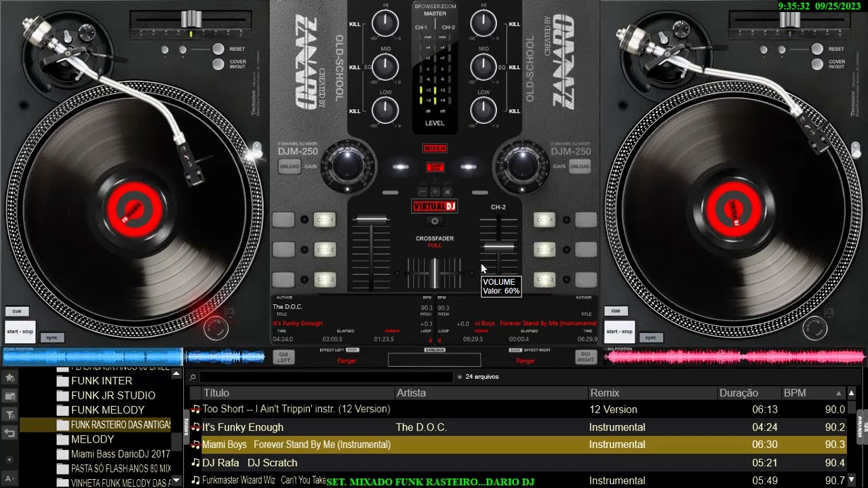The height and width of the screenshot is (488, 868).
Task: Click the left channel volume fader
Action: 371,220
